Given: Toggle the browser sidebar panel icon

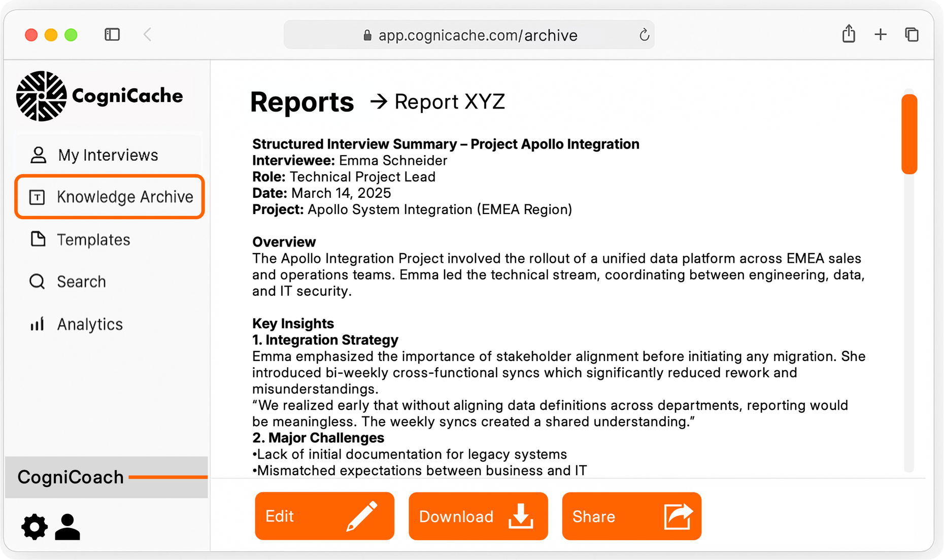Looking at the screenshot, I should [112, 34].
